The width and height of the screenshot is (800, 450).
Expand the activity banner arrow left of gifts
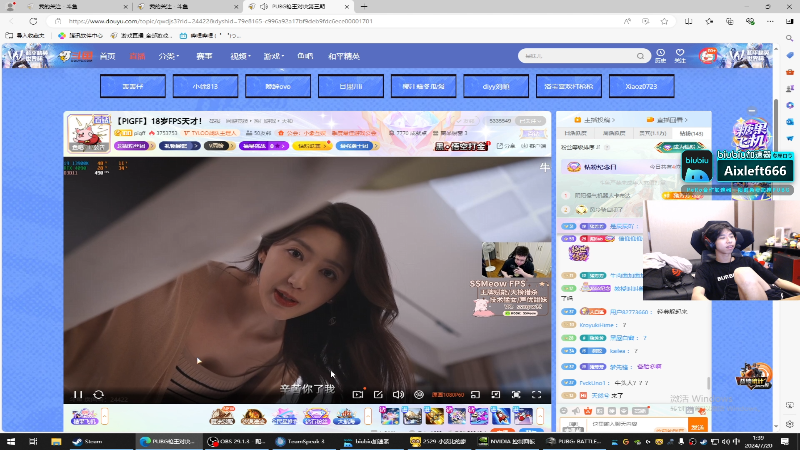click(x=368, y=417)
